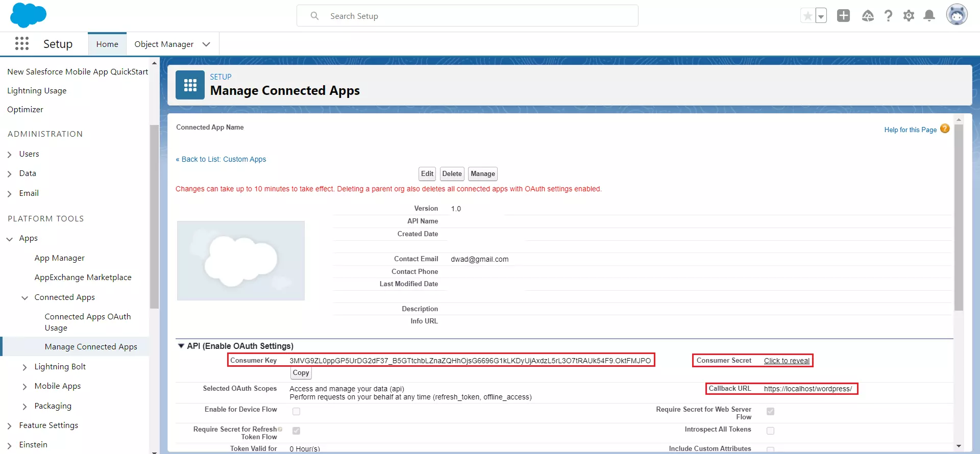Expand the Users section in sidebar
Screen dimensions: 980x454
click(x=10, y=154)
